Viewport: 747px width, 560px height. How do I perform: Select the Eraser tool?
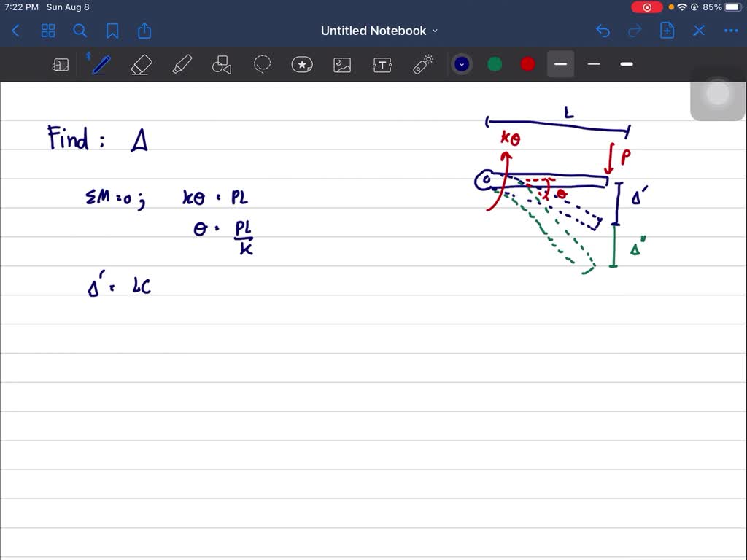pos(142,65)
